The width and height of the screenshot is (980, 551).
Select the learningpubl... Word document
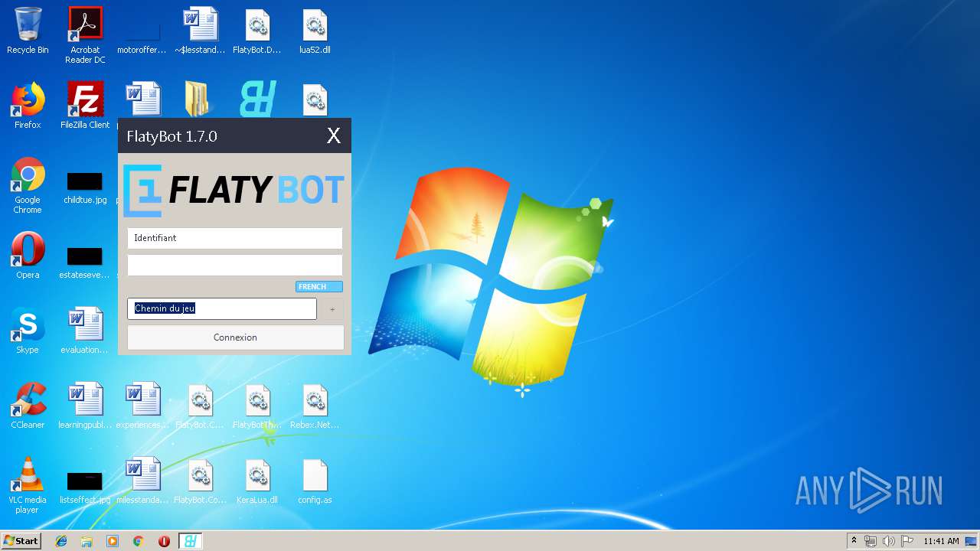pyautogui.click(x=85, y=406)
